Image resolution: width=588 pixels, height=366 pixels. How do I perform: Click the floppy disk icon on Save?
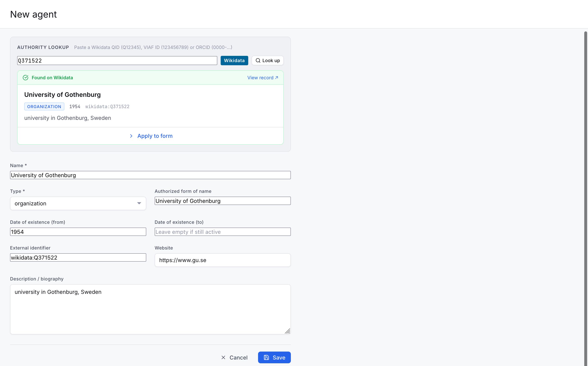click(x=266, y=357)
